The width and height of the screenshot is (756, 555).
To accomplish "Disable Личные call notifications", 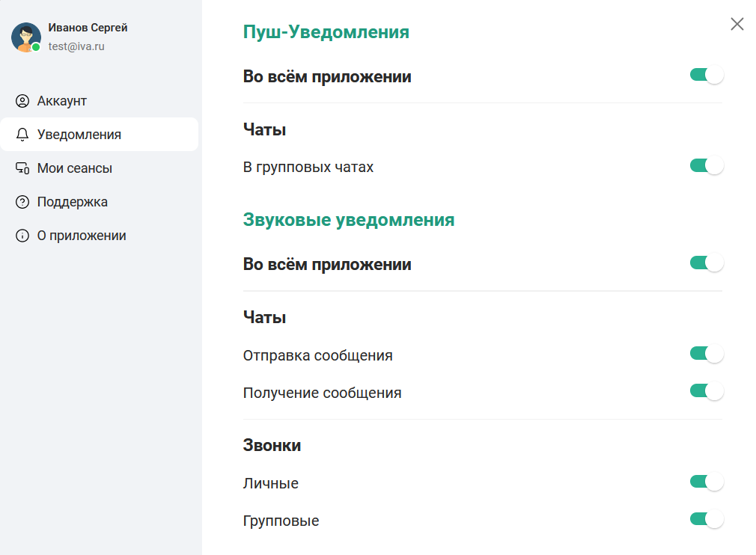I will click(706, 482).
